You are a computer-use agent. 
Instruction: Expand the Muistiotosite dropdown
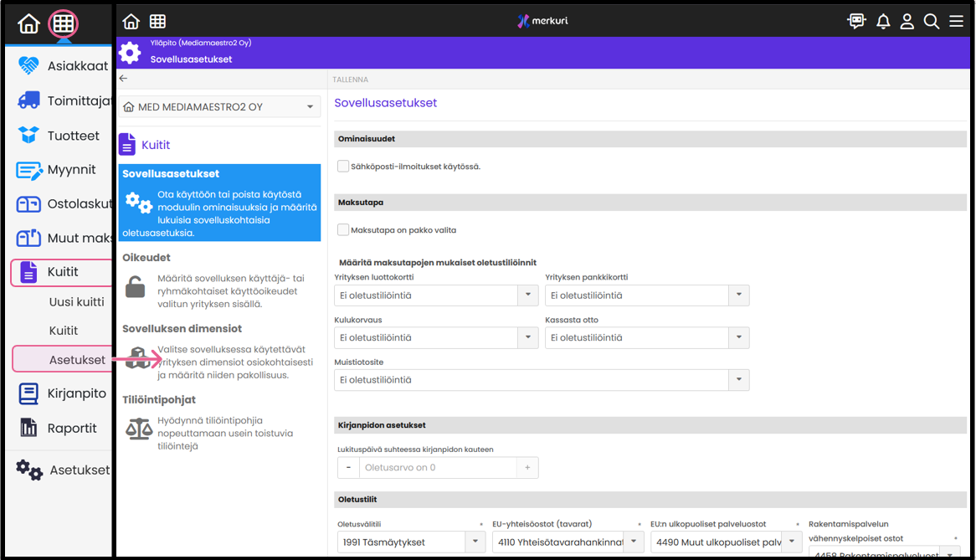coord(541,380)
